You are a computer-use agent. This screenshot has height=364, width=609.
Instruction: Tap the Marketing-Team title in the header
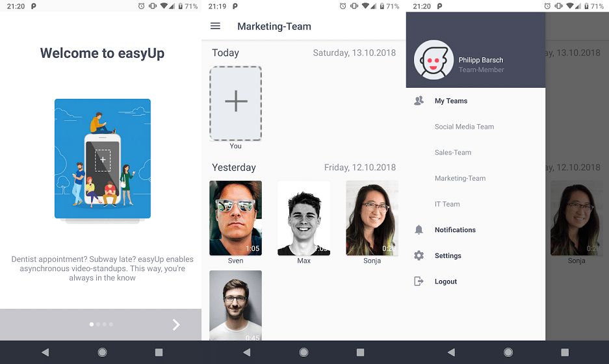pyautogui.click(x=274, y=27)
